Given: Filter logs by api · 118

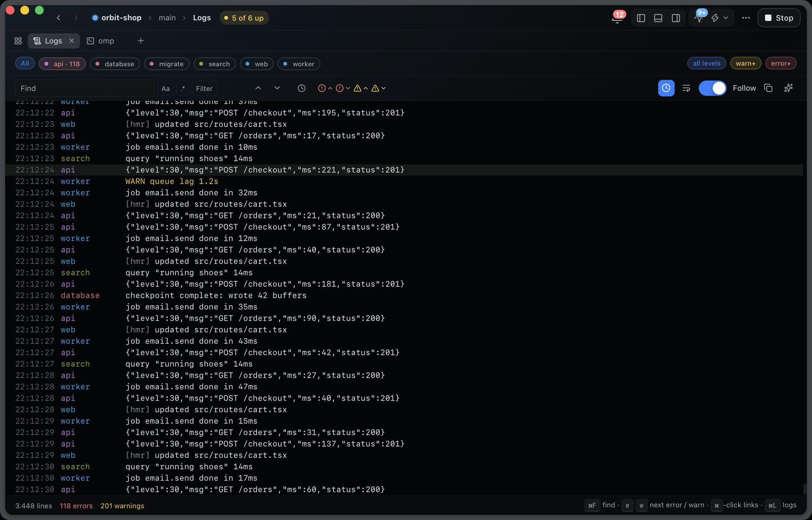Looking at the screenshot, I should click(x=62, y=64).
